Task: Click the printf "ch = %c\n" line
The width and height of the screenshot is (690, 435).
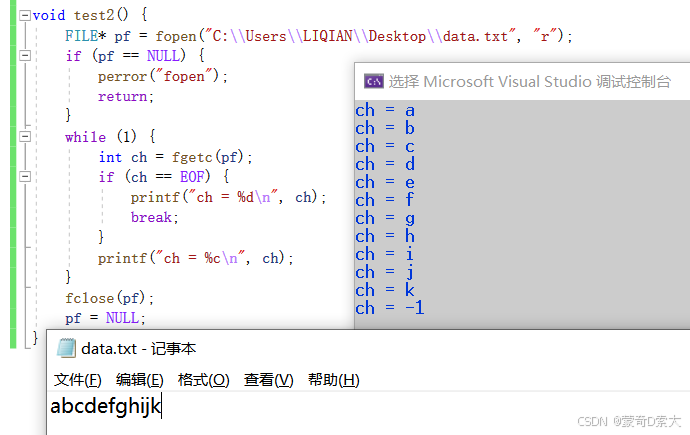Action: [x=195, y=258]
